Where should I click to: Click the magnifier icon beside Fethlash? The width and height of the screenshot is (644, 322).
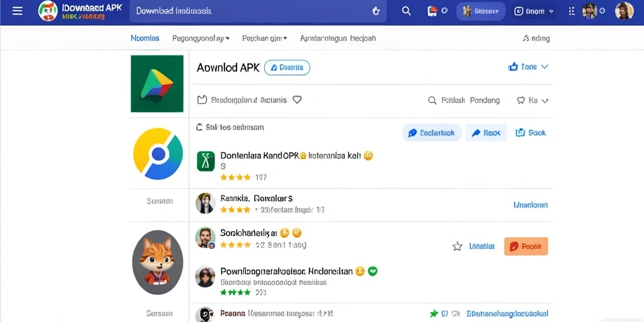[x=432, y=100]
